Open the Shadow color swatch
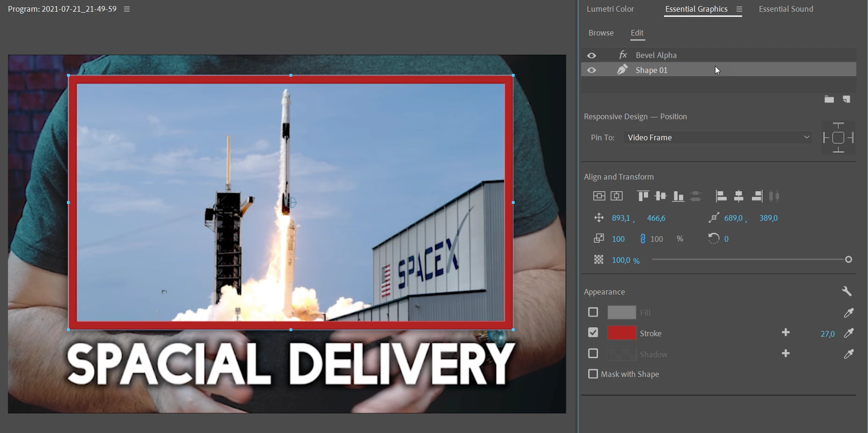The height and width of the screenshot is (433, 868). point(621,354)
